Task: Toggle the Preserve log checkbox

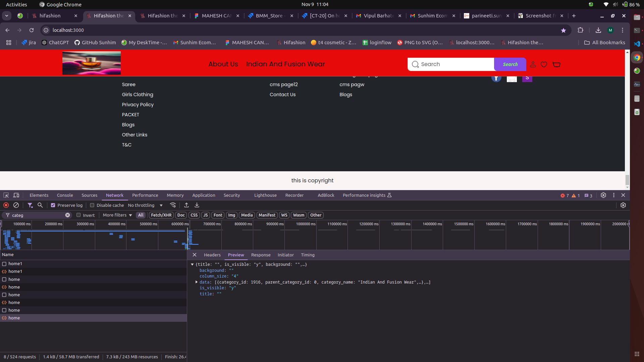Action: 53,205
